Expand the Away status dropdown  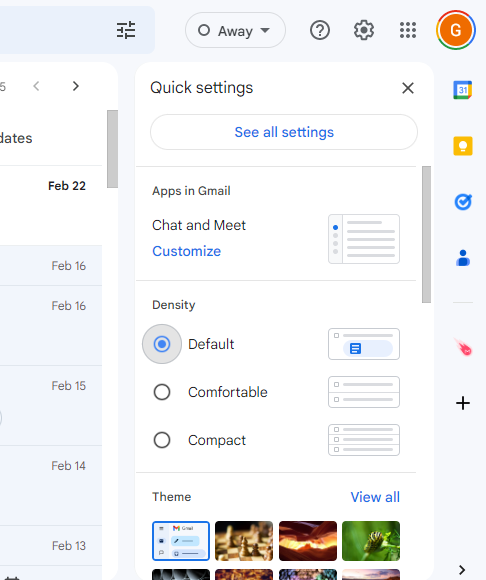pyautogui.click(x=235, y=30)
